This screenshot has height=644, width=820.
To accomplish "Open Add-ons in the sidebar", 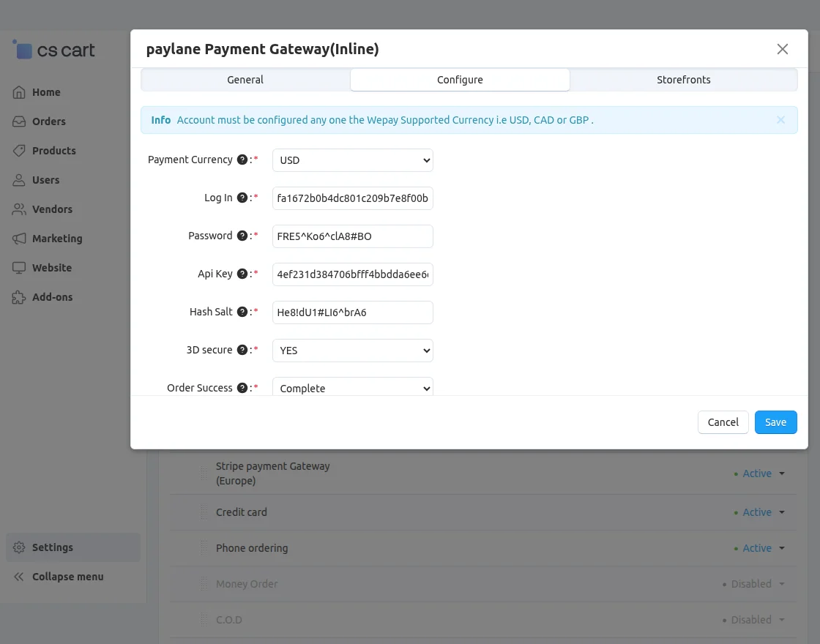I will (x=52, y=297).
